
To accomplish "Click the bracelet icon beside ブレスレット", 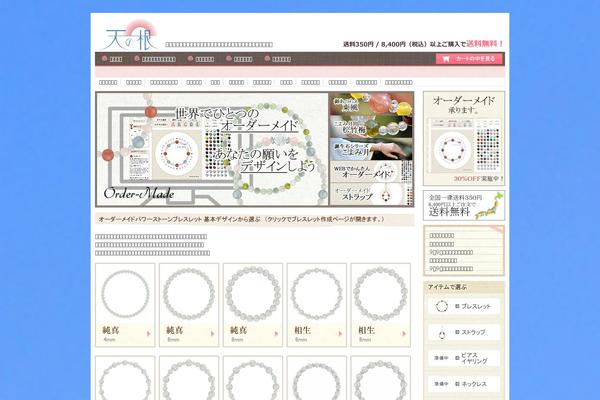I will (x=442, y=306).
